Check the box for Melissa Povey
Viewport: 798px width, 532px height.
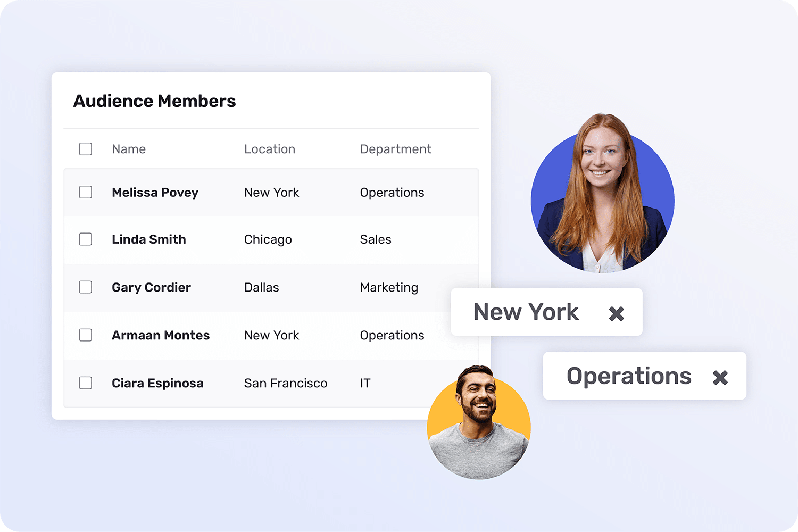[86, 192]
